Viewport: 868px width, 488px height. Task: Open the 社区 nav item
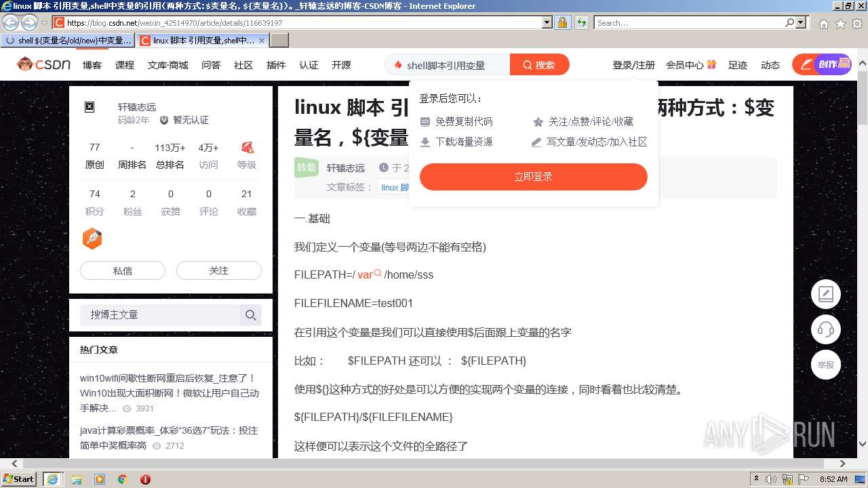(x=243, y=65)
